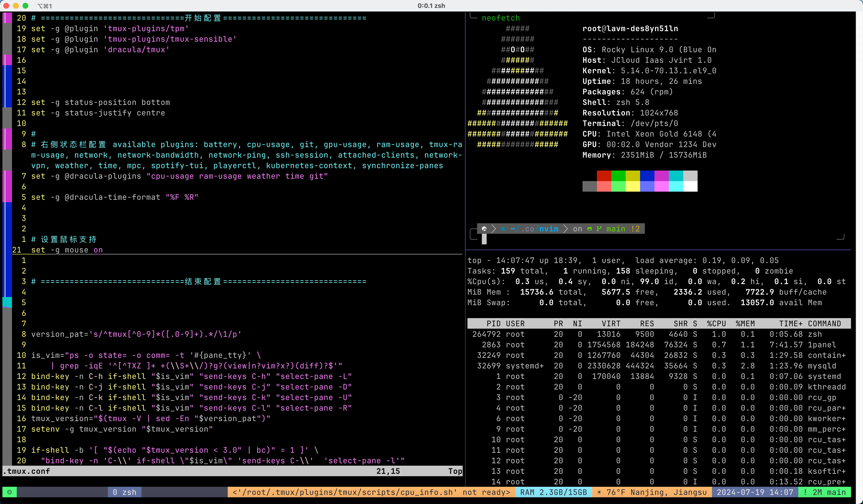This screenshot has width=863, height=504.
Task: Click the ~/.co/nvim path in prompt
Action: point(534,229)
